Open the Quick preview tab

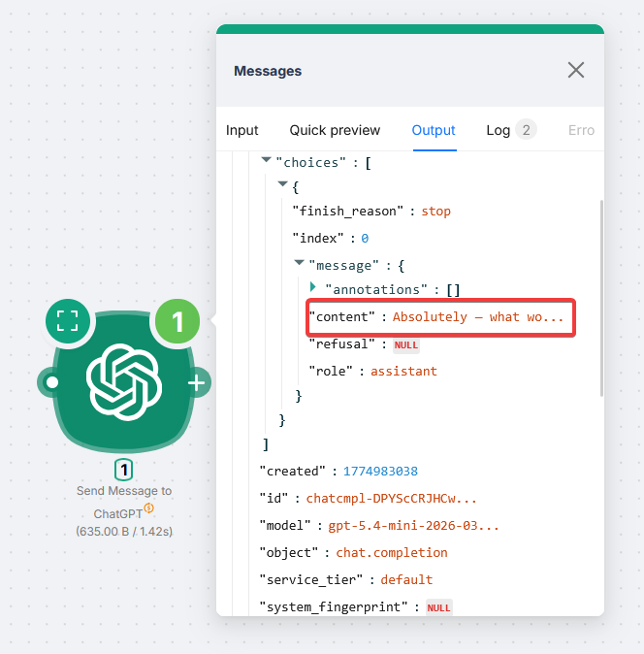click(x=335, y=130)
